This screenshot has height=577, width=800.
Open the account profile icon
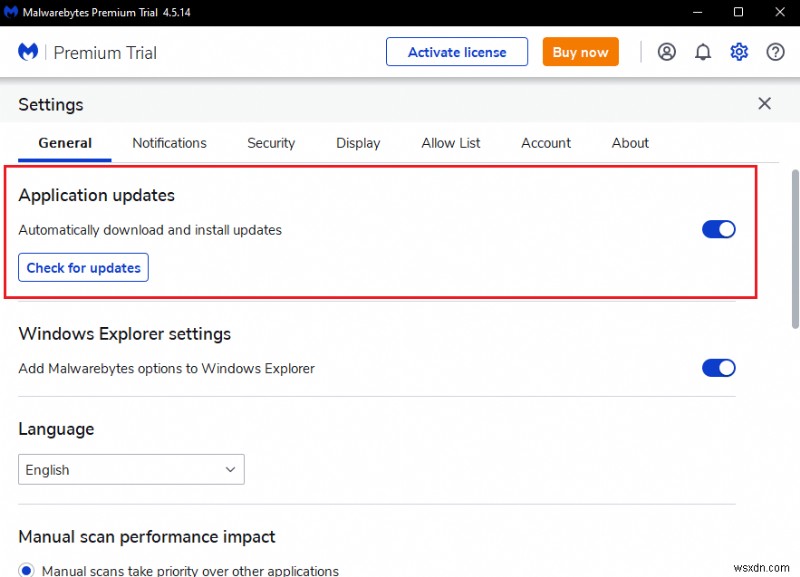click(666, 52)
